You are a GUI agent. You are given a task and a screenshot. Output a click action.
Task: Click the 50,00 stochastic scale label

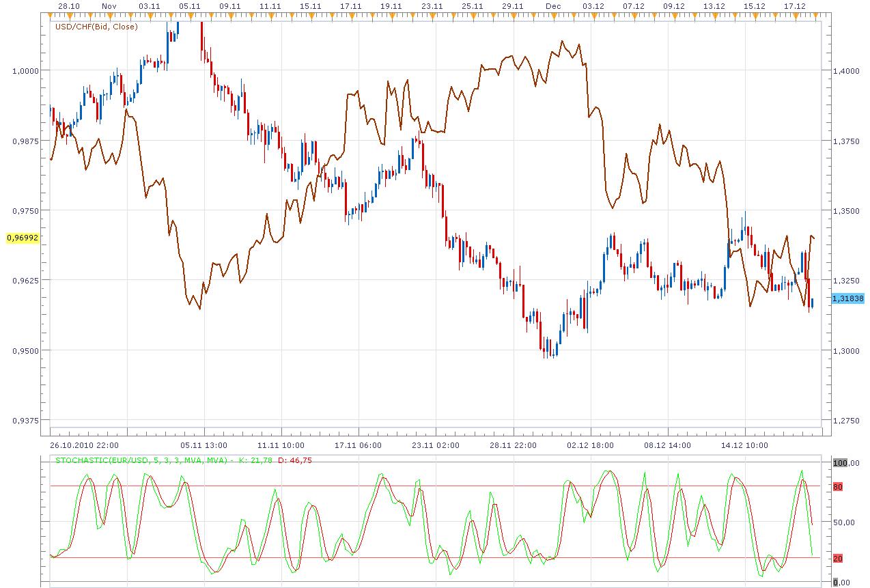click(844, 522)
